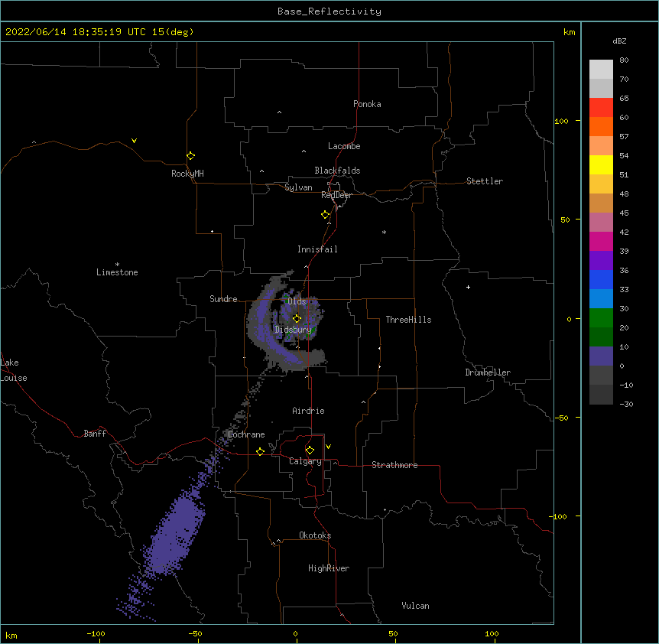Screen dimensions: 659x644
Task: Select the light blue 33-30 dBZ legend swatch
Action: pos(601,299)
